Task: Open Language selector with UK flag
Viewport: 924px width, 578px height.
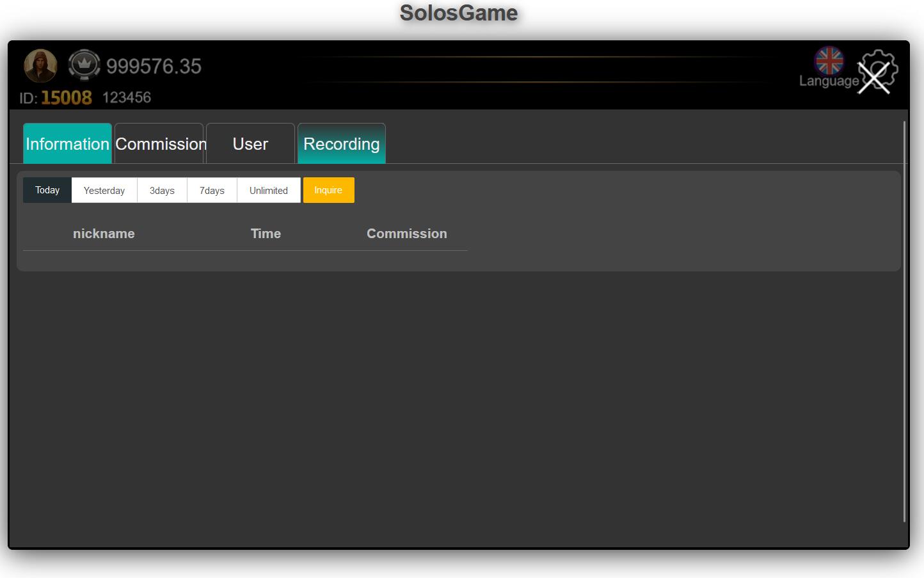Action: 829,67
